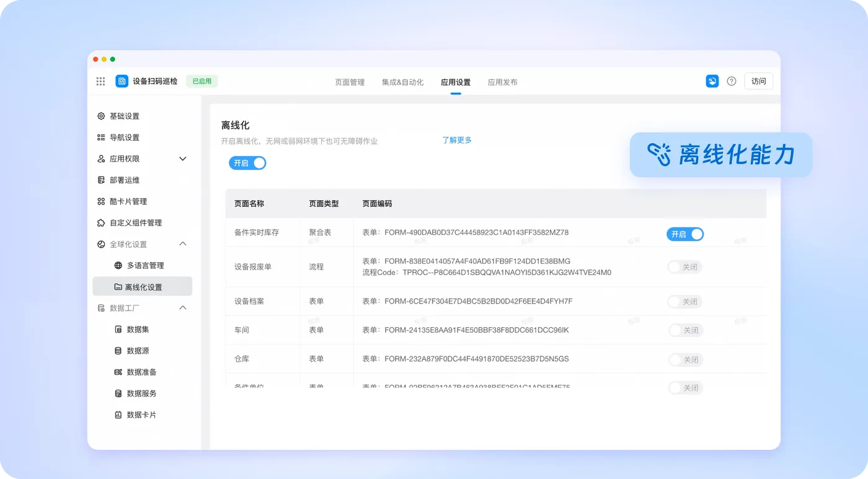Click the form code ending in 3582MZ78

[466, 232]
